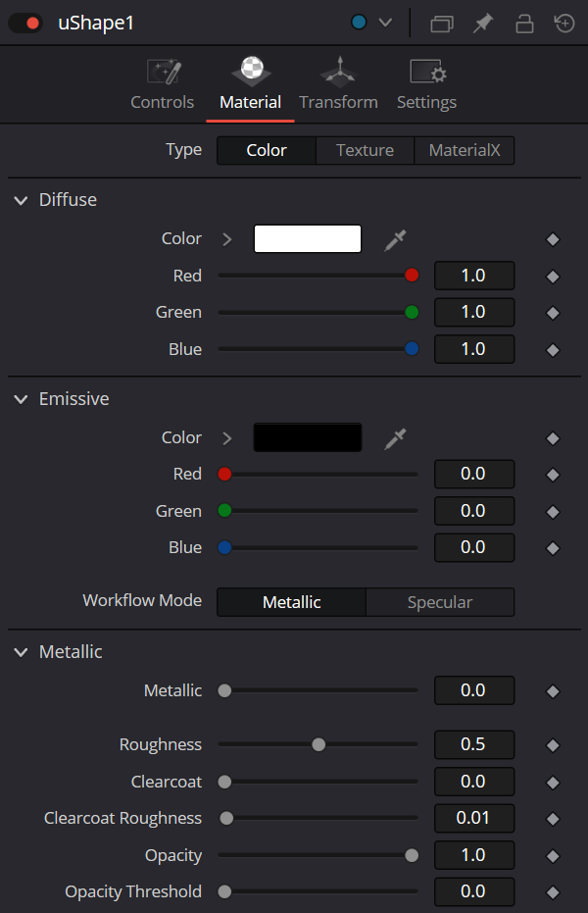Click the Clearcoat Roughness slider handle
The height and width of the screenshot is (913, 588).
click(226, 818)
